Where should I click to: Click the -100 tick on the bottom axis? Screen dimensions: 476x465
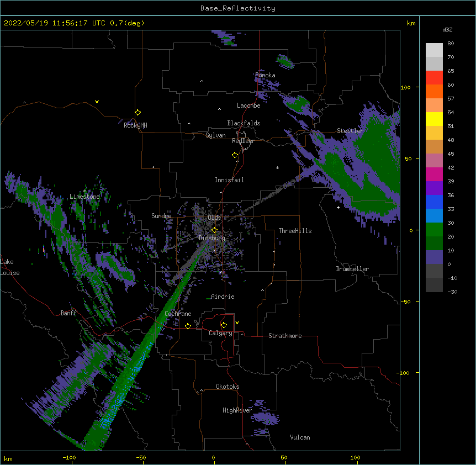[x=69, y=457]
